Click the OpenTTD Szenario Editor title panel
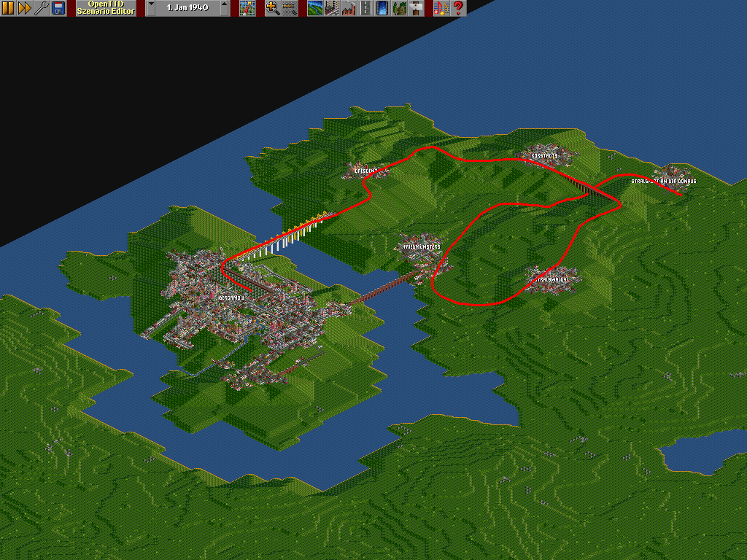Viewport: 747px width, 560px height. 106,8
